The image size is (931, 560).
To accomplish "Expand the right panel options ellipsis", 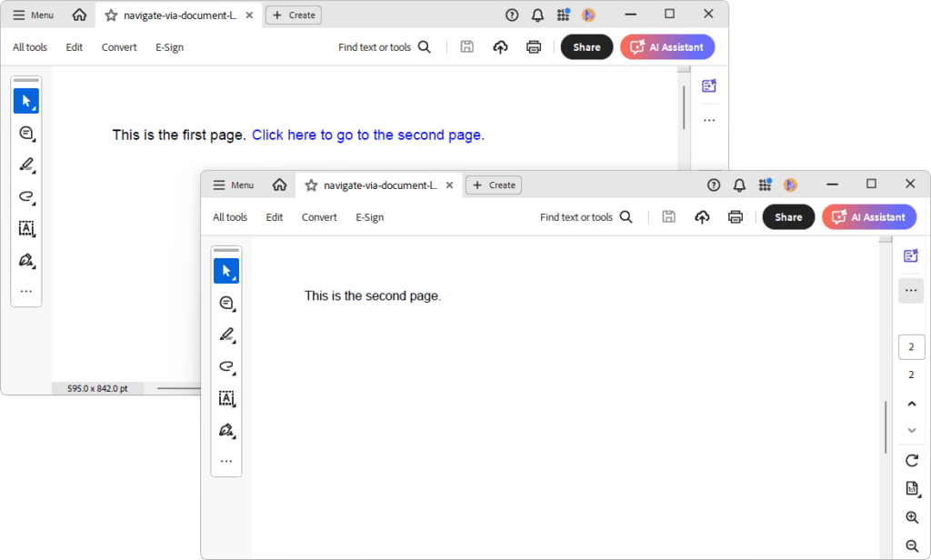I will pyautogui.click(x=911, y=290).
